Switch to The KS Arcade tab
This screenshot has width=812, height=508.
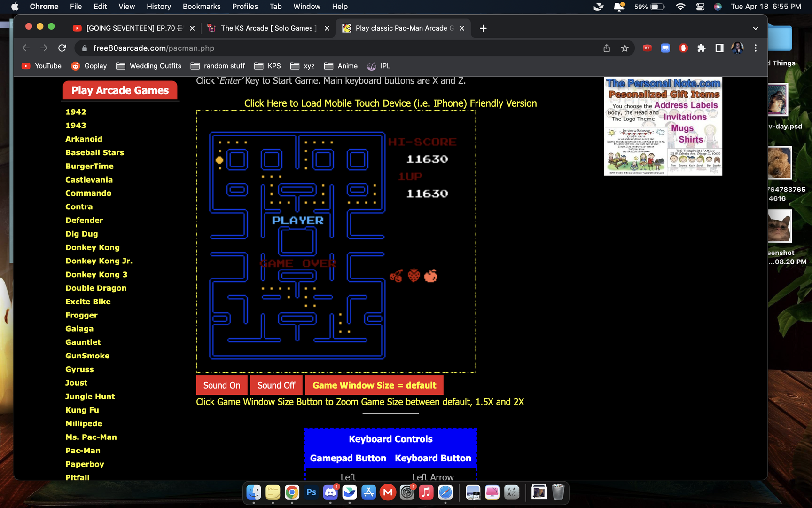pos(268,28)
